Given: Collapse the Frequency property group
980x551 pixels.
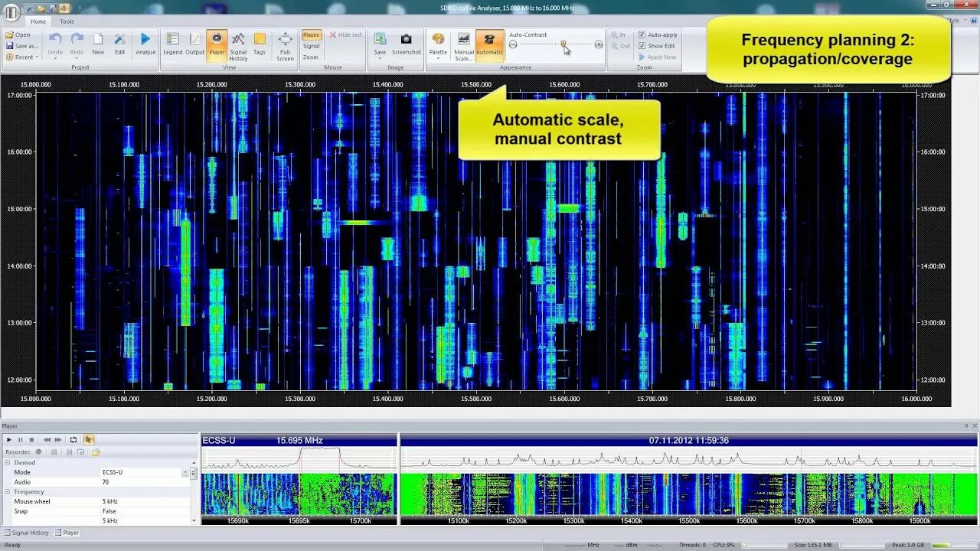Looking at the screenshot, I should click(8, 491).
